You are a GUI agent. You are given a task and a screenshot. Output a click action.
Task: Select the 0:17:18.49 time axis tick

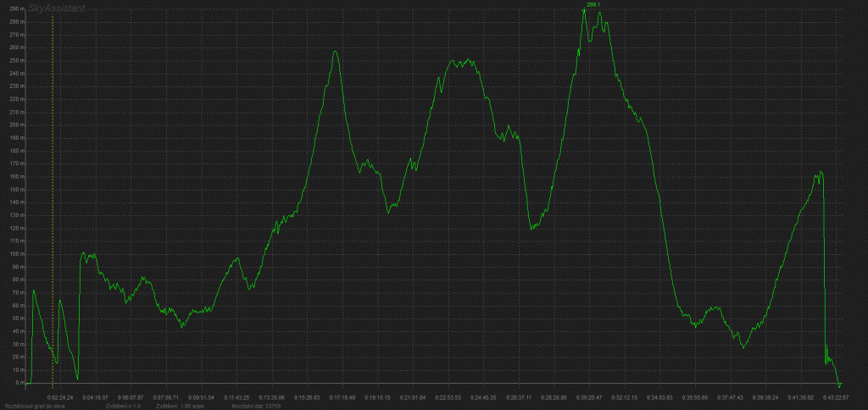[x=342, y=396]
